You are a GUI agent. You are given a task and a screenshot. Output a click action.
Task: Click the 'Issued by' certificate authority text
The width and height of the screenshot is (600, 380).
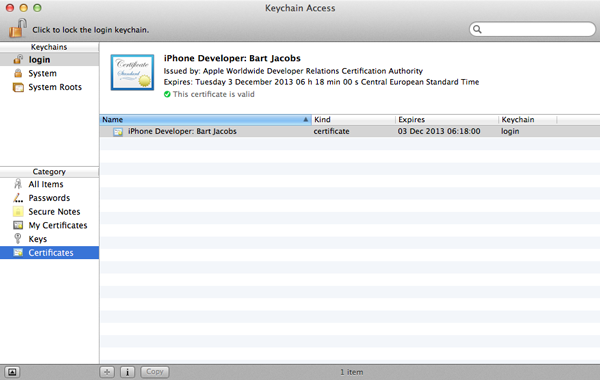click(x=293, y=71)
